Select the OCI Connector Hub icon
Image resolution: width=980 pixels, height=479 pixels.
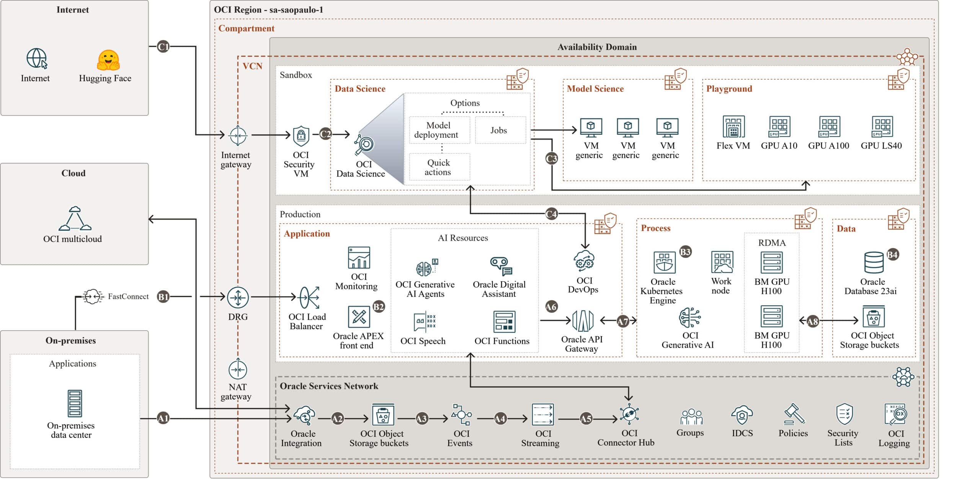pyautogui.click(x=629, y=414)
